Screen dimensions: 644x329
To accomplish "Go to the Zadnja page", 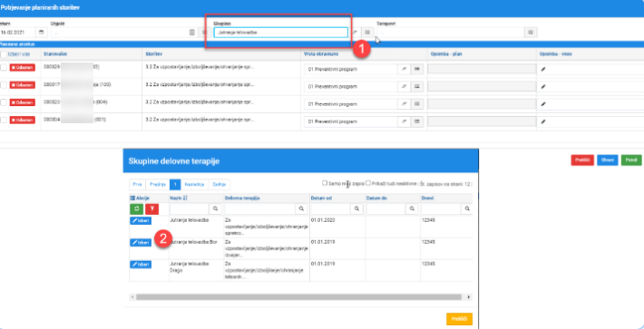I will [220, 185].
